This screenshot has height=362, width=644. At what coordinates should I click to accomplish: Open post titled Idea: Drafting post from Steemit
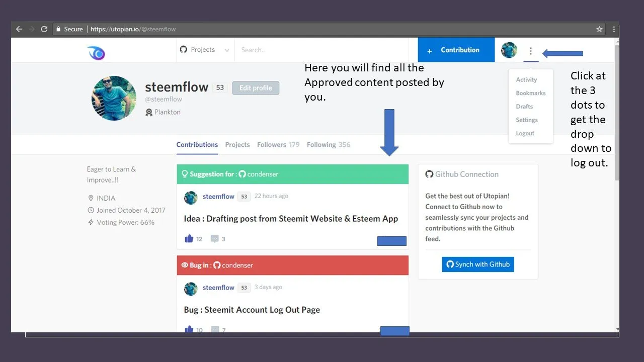[x=291, y=219]
